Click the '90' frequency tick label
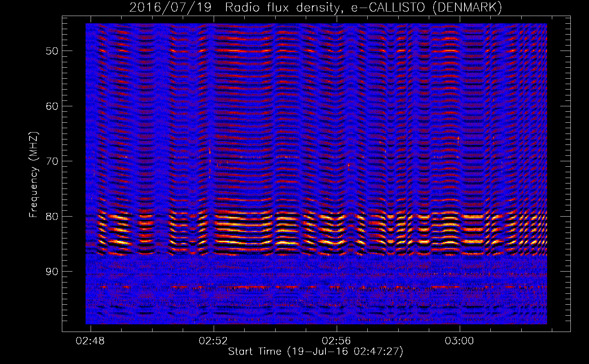The width and height of the screenshot is (589, 364). (52, 272)
